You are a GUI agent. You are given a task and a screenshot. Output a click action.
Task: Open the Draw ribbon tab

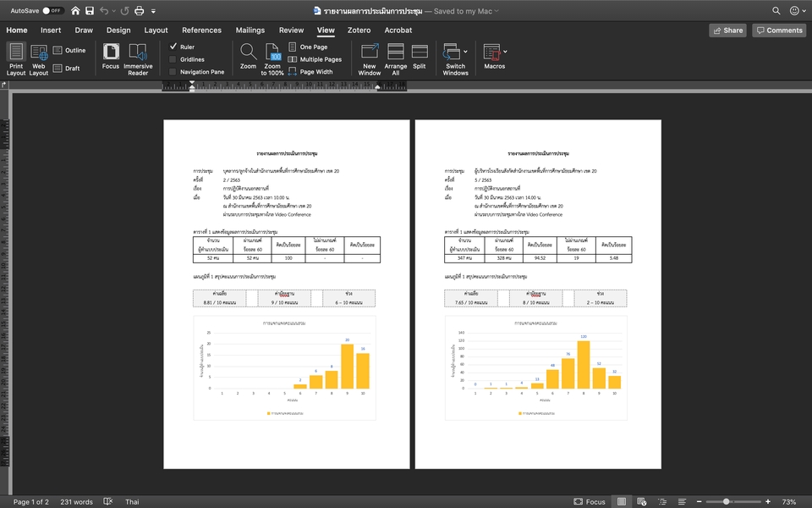84,30
